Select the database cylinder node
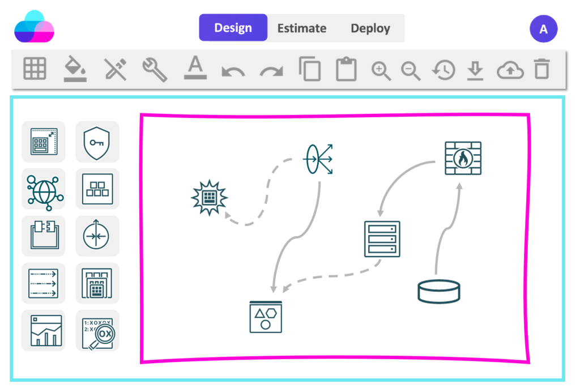Screen dimensions: 580x392 click(x=439, y=291)
